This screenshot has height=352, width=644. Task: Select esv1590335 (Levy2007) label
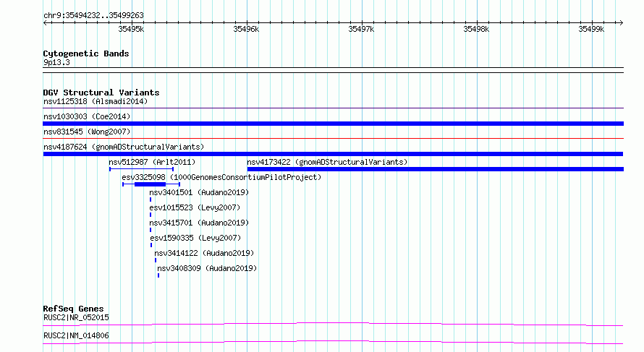point(195,238)
